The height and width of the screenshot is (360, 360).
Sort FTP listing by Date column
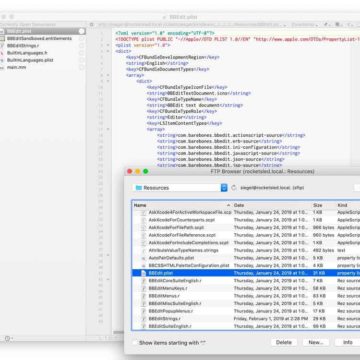point(272,205)
